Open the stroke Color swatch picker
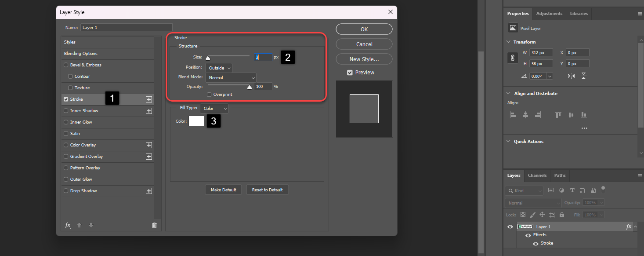The width and height of the screenshot is (644, 256). [196, 121]
